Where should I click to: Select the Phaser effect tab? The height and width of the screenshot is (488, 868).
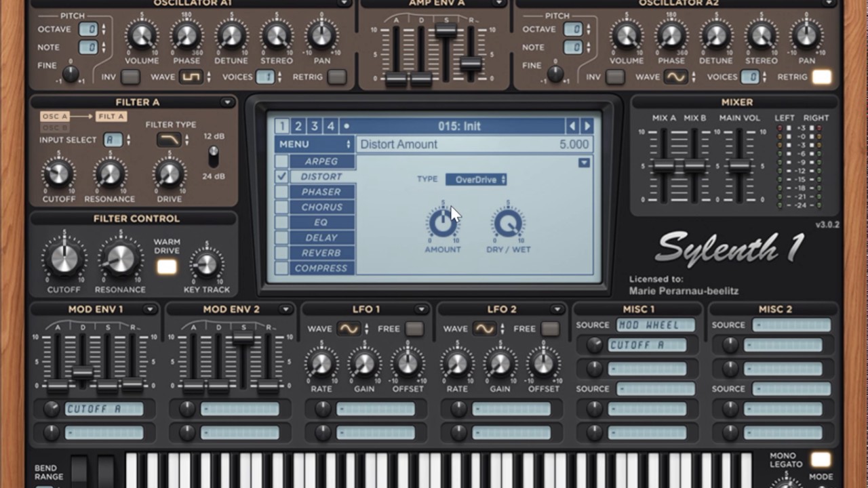tap(322, 192)
